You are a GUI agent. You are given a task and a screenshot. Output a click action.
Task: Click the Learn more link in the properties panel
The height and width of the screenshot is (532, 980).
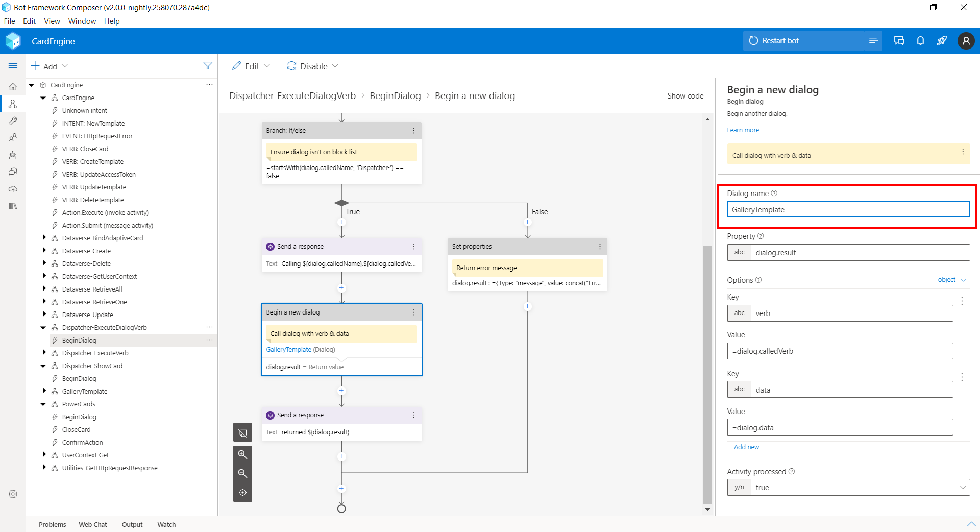743,130
